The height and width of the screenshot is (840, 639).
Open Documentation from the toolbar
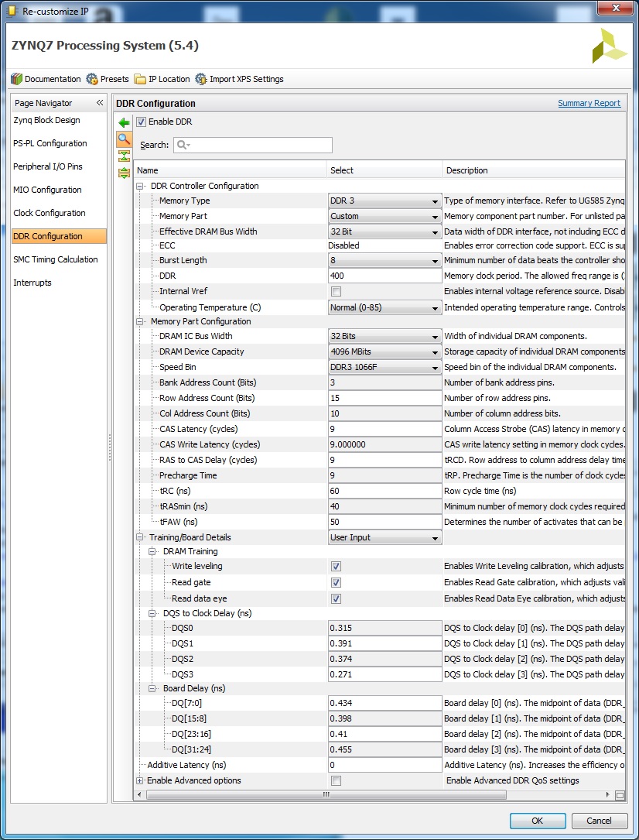(x=46, y=79)
